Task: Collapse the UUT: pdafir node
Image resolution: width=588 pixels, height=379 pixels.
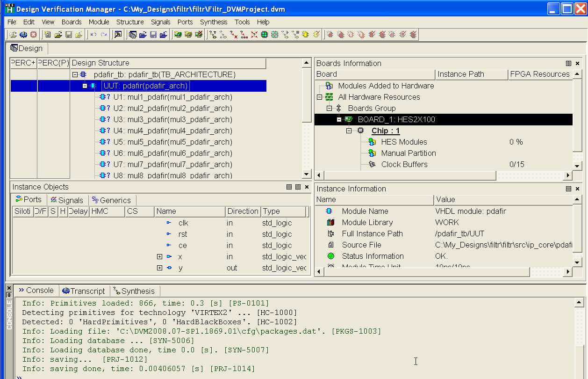Action: point(85,86)
